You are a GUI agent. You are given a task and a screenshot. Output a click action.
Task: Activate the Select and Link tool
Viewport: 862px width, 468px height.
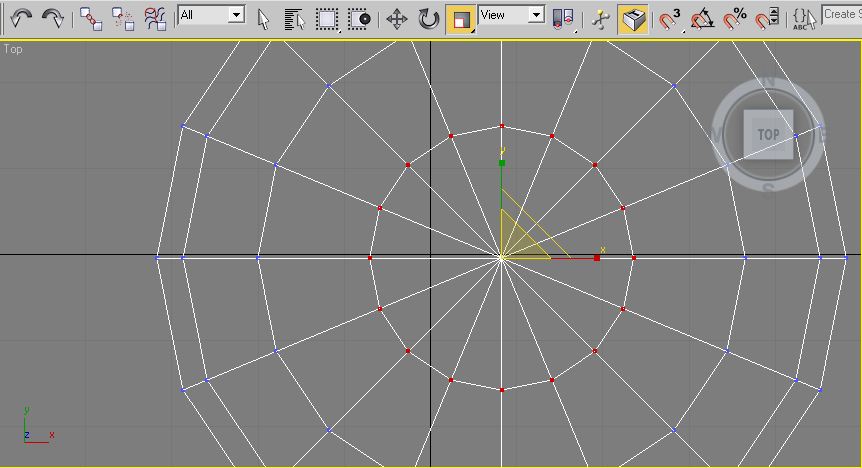pos(91,18)
